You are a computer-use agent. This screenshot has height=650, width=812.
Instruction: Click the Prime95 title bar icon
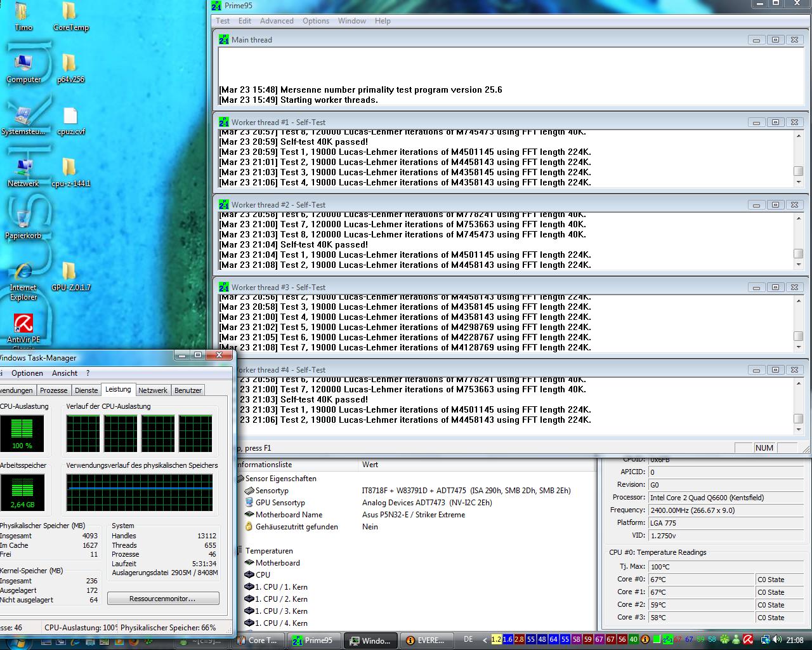[x=217, y=6]
